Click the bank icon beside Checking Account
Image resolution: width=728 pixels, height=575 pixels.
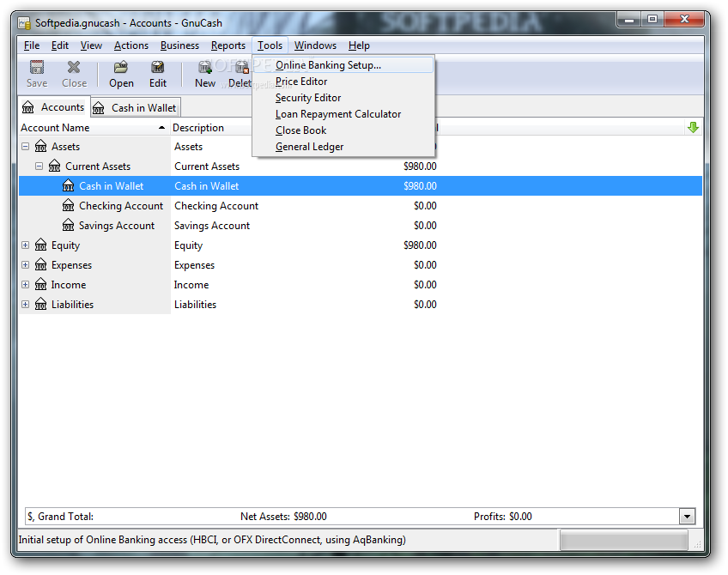69,205
